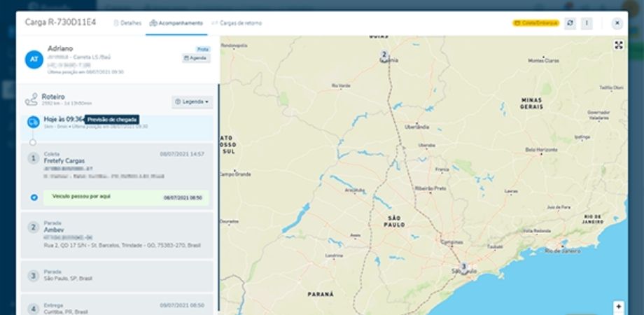Click driver name Adriano
Image resolution: width=644 pixels, height=315 pixels.
coord(60,48)
